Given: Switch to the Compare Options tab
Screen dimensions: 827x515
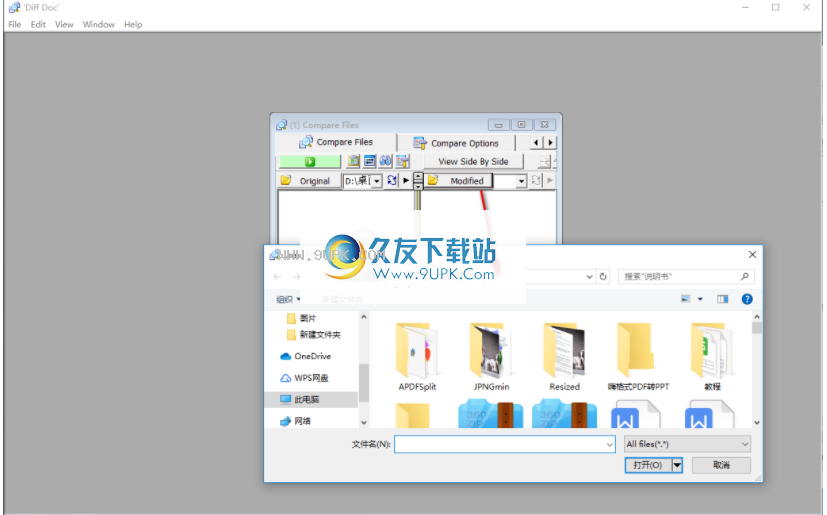Looking at the screenshot, I should [x=456, y=143].
